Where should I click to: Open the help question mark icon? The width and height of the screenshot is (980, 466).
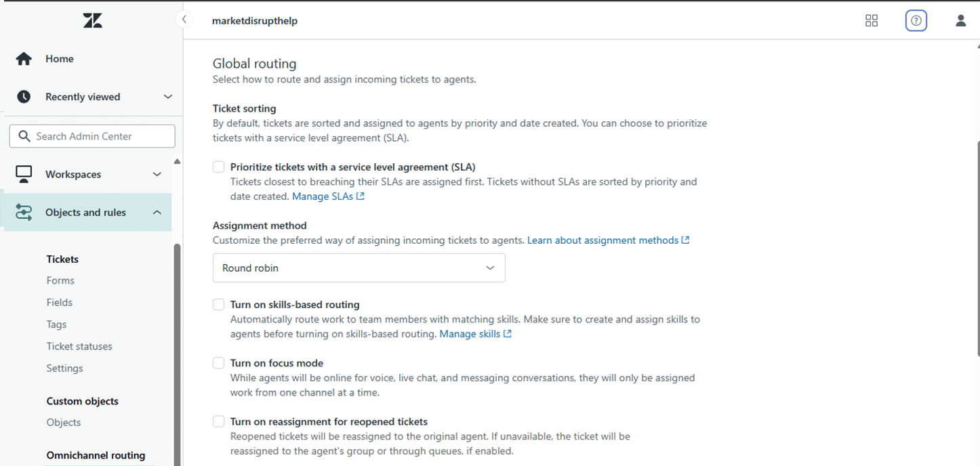[916, 21]
